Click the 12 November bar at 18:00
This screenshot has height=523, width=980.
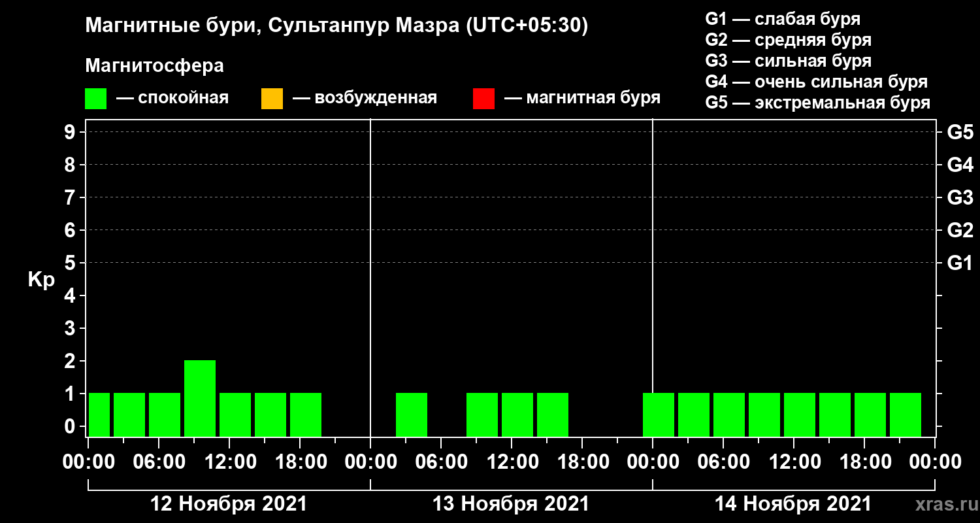coord(306,414)
